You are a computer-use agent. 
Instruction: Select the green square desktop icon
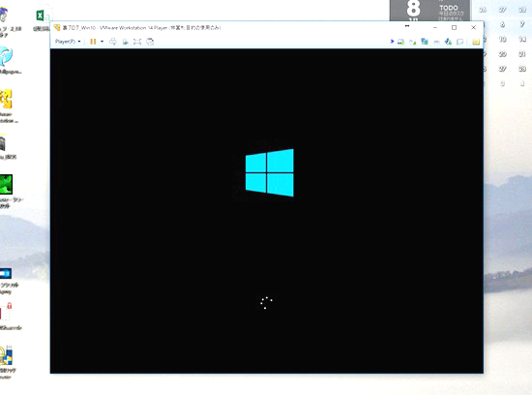6,184
